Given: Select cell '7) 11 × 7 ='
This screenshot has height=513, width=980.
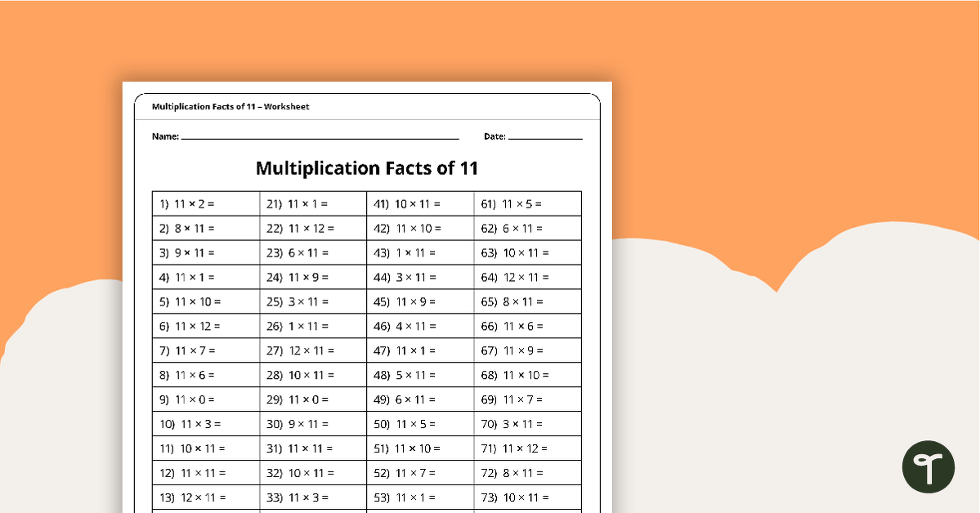Looking at the screenshot, I should tap(206, 350).
